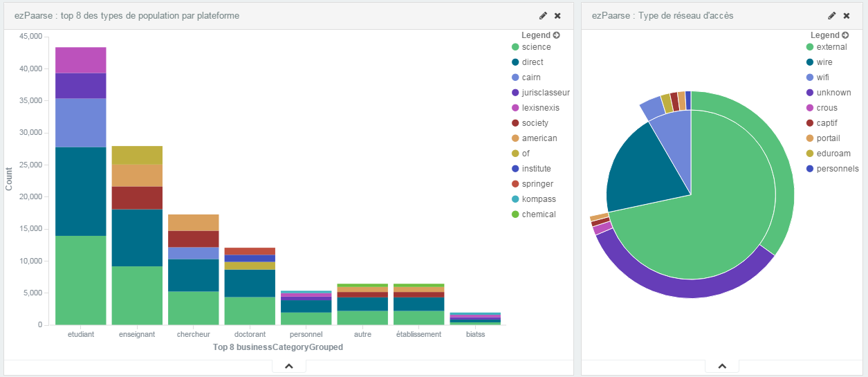Collapse the bar chart Legend arrow icon

click(556, 35)
